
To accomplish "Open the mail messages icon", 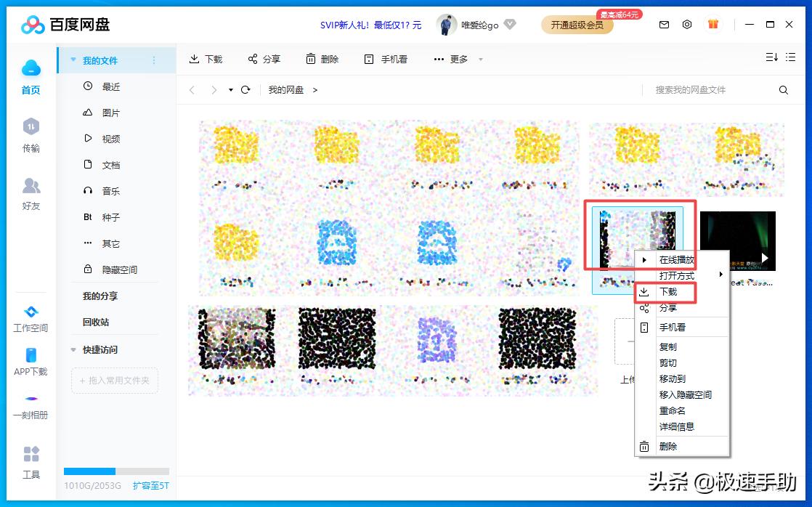I will point(664,25).
